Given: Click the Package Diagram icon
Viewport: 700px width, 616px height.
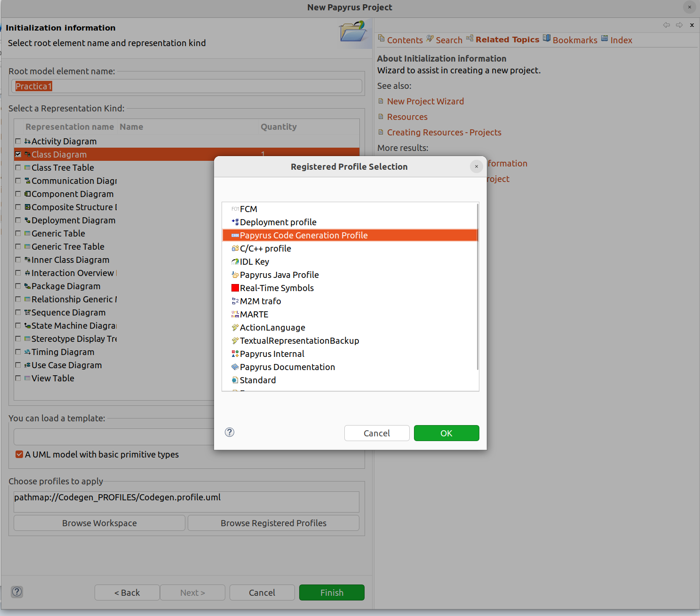Looking at the screenshot, I should pos(27,286).
